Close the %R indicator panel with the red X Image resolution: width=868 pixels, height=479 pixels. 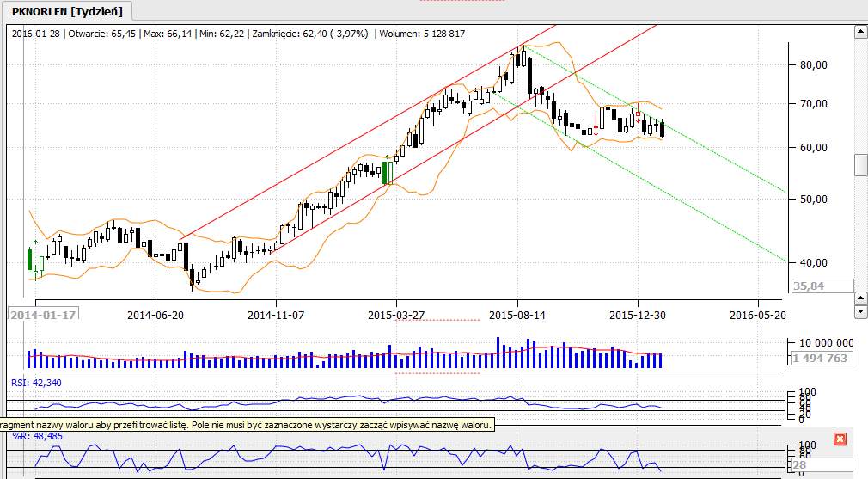pyautogui.click(x=840, y=439)
